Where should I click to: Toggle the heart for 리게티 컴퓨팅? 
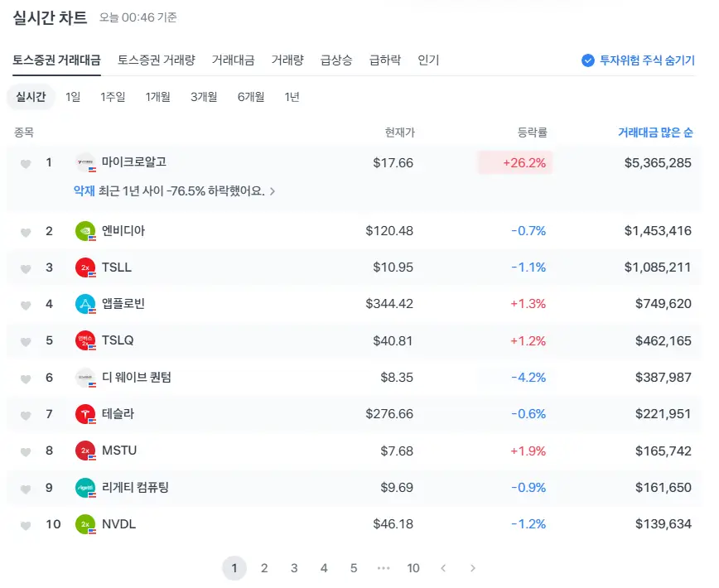tap(26, 489)
